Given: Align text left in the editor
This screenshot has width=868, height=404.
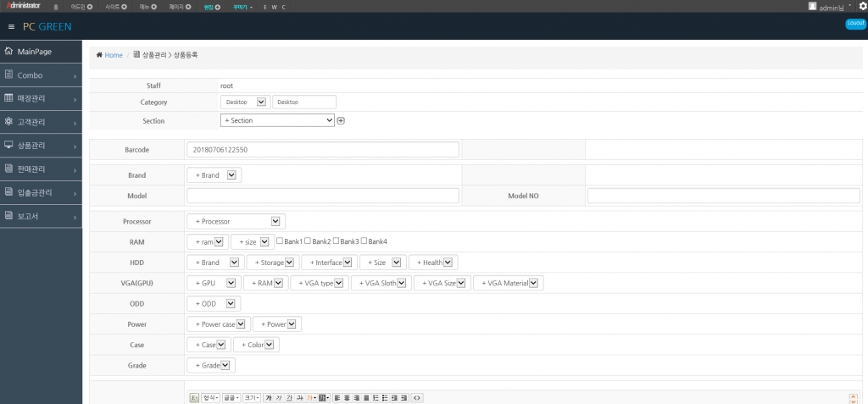Looking at the screenshot, I should pos(337,398).
